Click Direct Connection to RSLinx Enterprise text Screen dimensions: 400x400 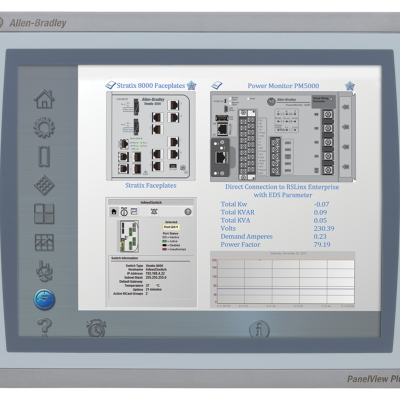[x=282, y=187]
